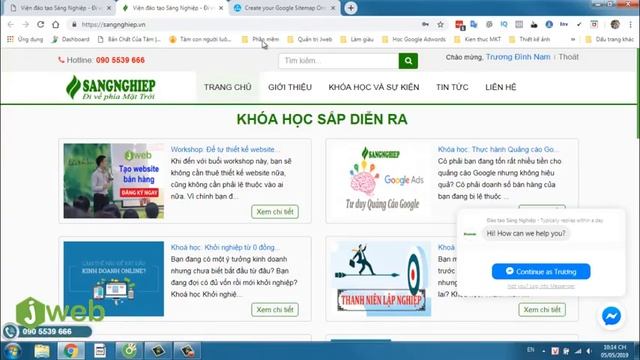Open the Tạo website bán hàng thumbnail
Image resolution: width=640 pixels, height=360 pixels.
(x=114, y=181)
